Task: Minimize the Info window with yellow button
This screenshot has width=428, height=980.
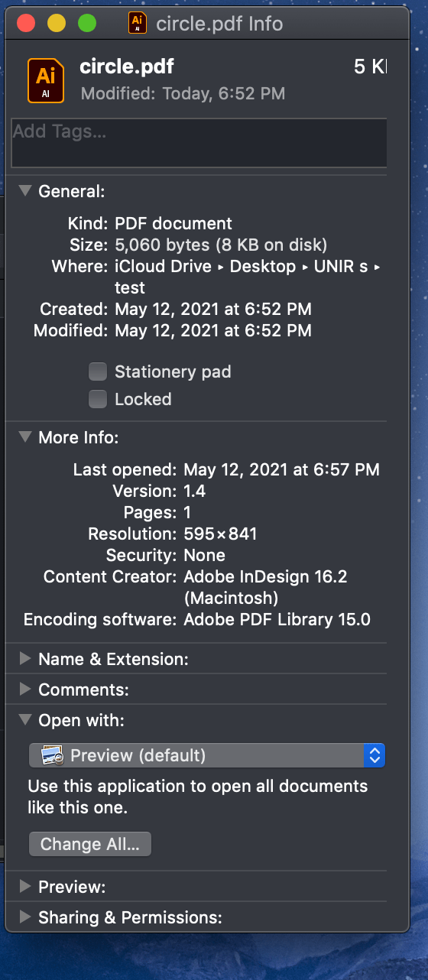Action: pos(57,23)
